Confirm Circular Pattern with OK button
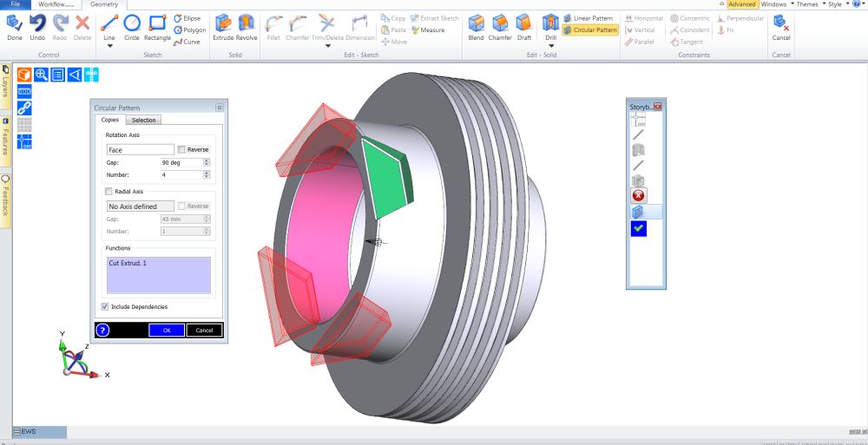Screen dimensions: 868x445 coord(167,330)
